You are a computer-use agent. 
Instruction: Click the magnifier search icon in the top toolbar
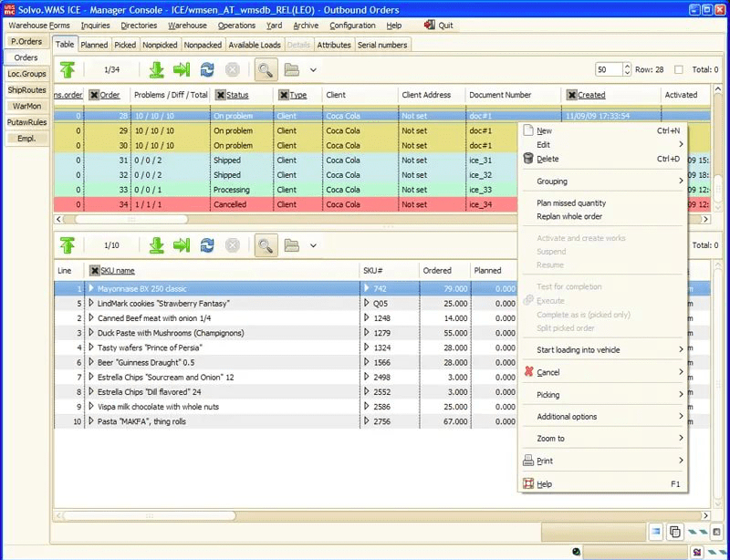coord(266,69)
